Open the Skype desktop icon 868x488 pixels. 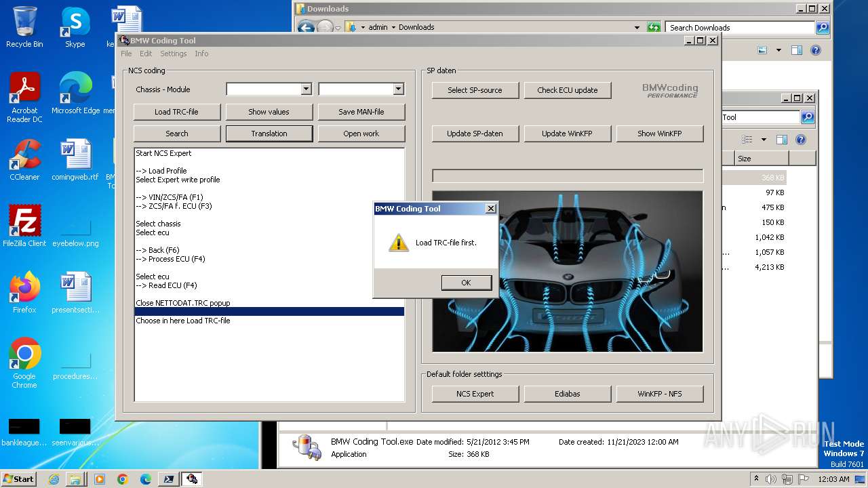tap(75, 27)
